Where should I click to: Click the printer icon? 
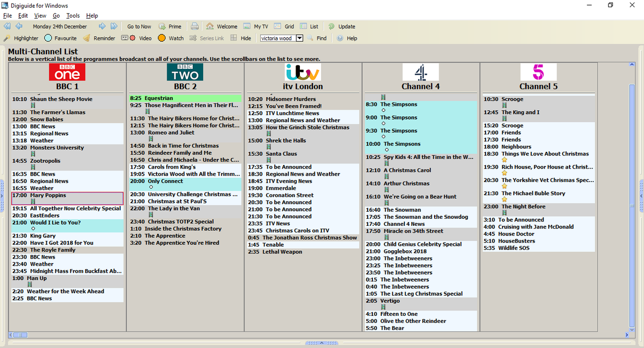tap(195, 26)
